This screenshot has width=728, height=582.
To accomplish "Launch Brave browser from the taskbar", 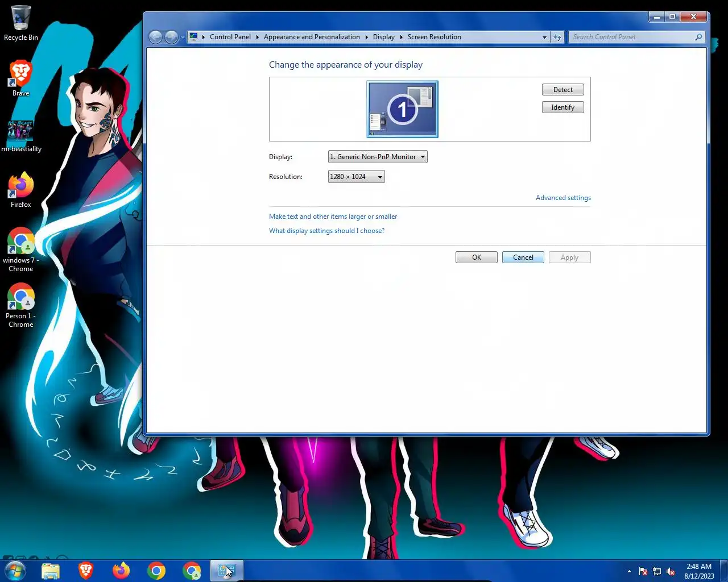I will [86, 571].
